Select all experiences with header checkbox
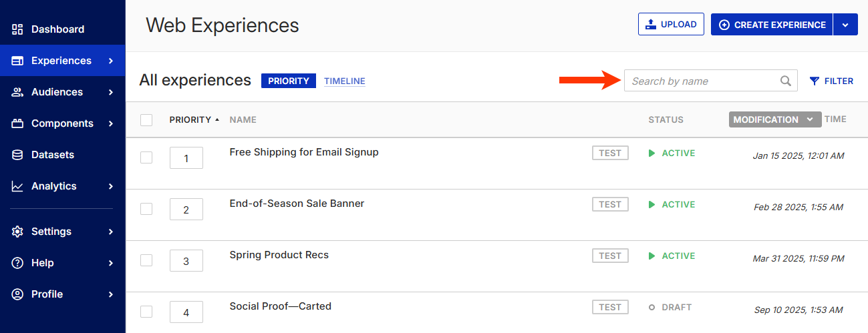Viewport: 868px width, 333px height. 146,120
